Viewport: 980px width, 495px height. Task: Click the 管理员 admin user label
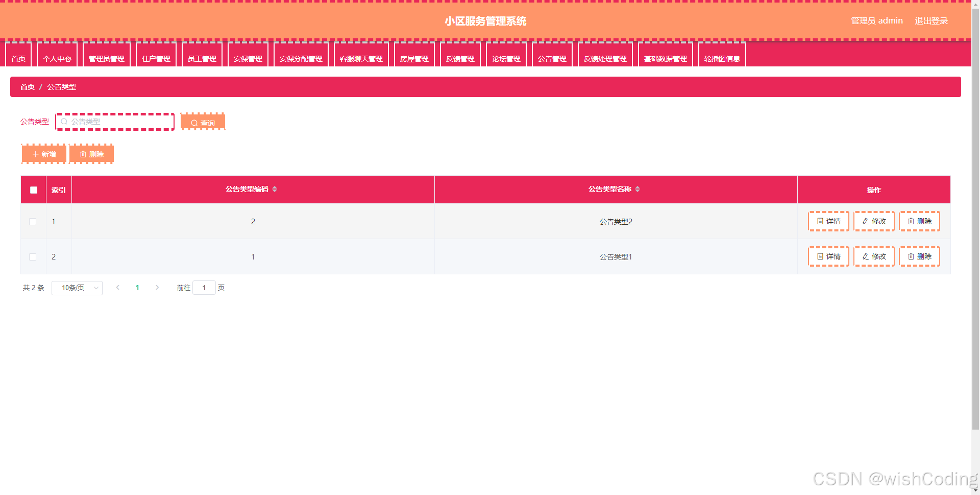pos(876,21)
